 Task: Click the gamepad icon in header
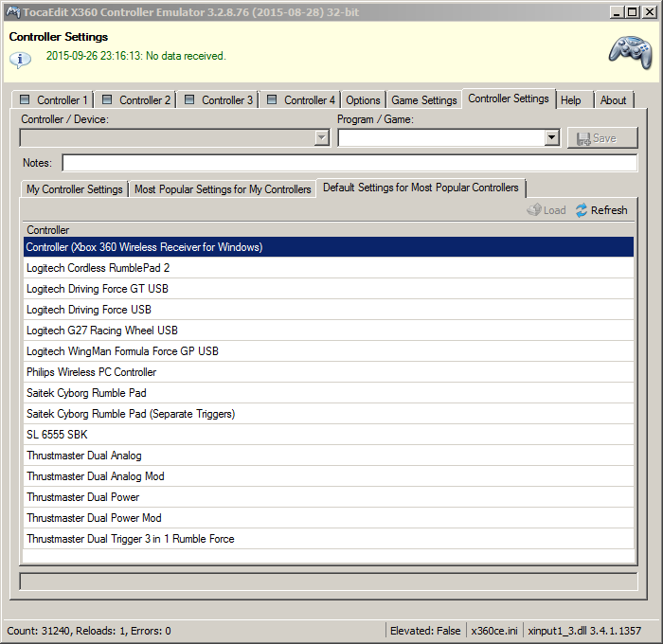[631, 52]
